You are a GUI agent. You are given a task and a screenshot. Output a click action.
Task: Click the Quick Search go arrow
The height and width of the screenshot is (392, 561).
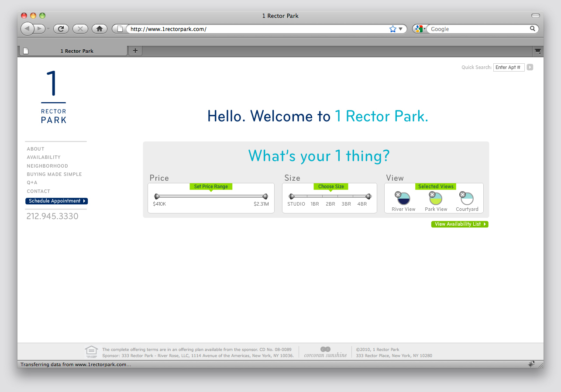tap(530, 67)
